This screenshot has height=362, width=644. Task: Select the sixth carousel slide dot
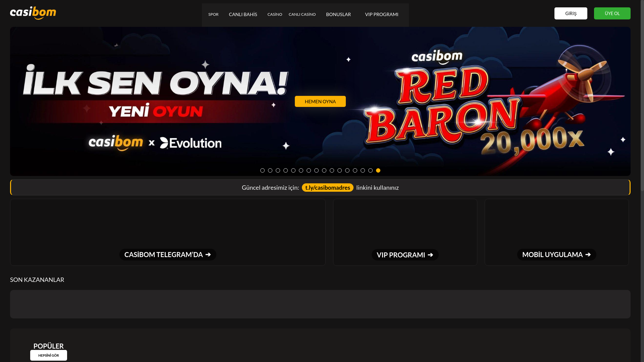[301, 170]
